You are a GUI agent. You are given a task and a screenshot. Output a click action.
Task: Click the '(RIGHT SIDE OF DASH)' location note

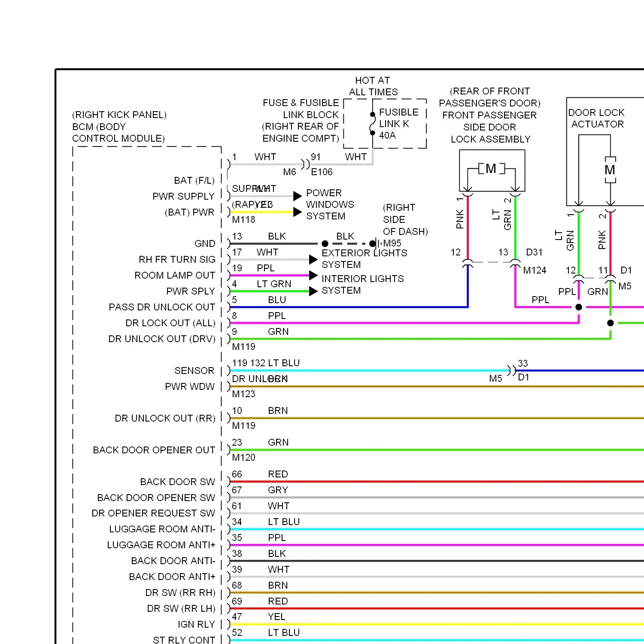pos(405,219)
